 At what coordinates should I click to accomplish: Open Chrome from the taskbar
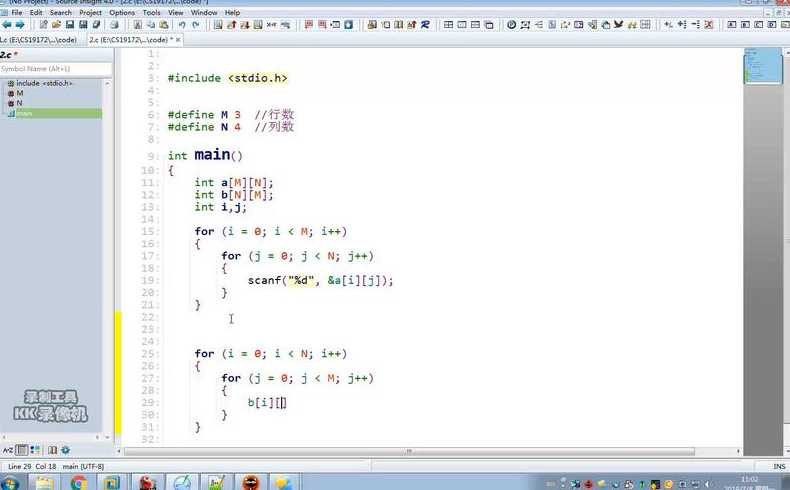point(79,483)
